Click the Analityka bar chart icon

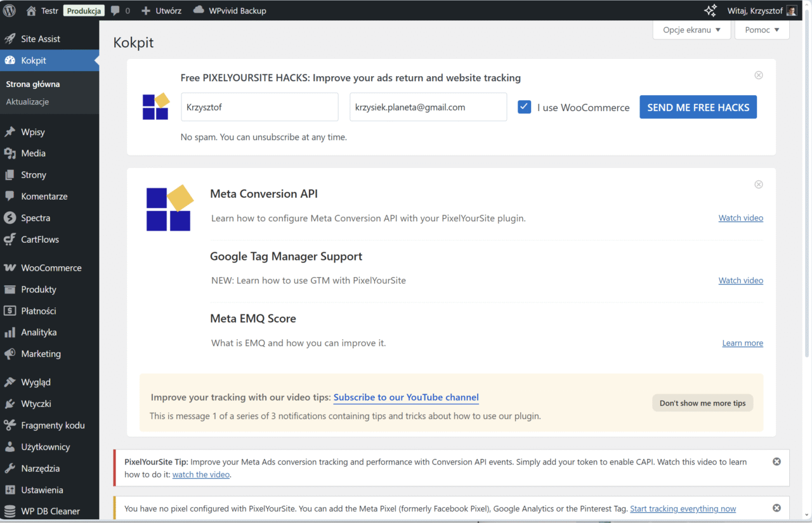[x=10, y=332]
